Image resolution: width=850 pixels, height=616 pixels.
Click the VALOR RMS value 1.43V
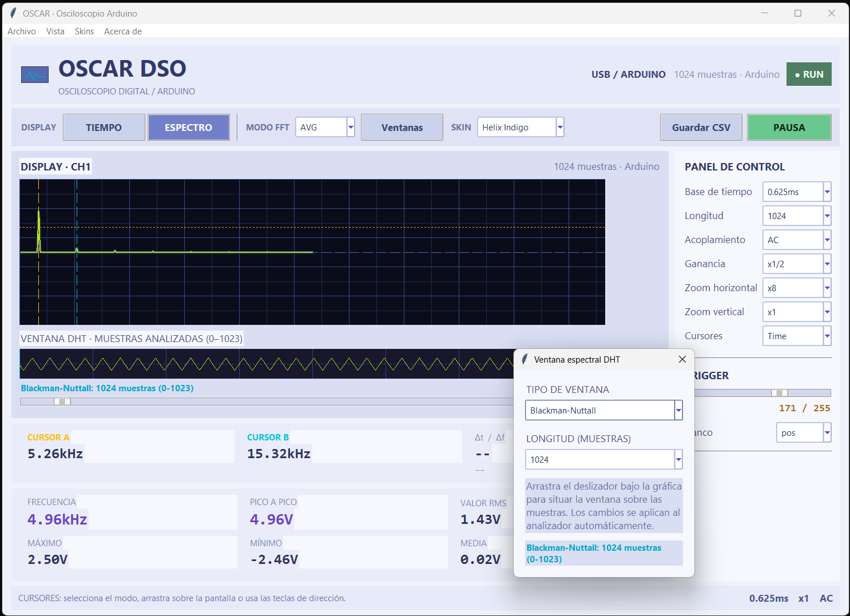pos(480,519)
